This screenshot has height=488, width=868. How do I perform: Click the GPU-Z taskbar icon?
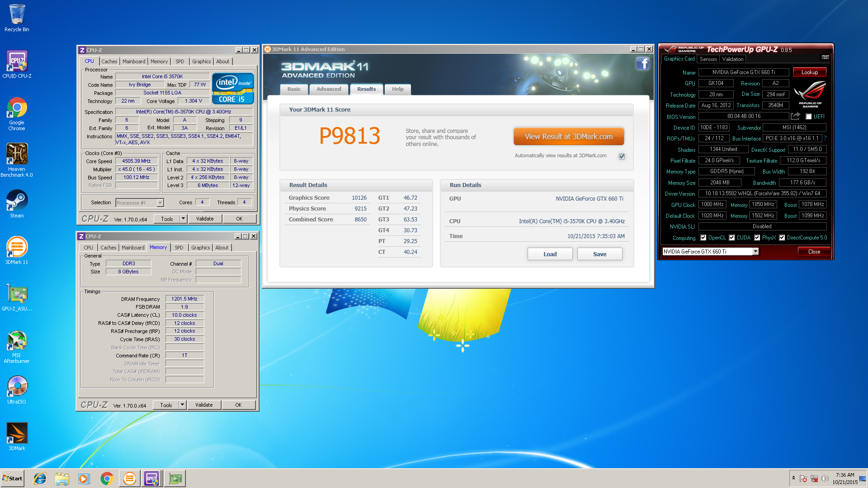pyautogui.click(x=175, y=479)
